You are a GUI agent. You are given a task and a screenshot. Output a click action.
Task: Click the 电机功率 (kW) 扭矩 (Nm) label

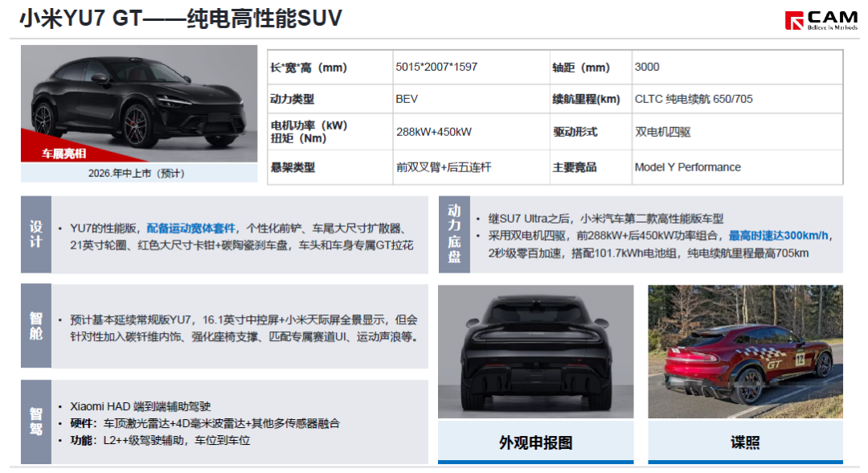pyautogui.click(x=309, y=132)
